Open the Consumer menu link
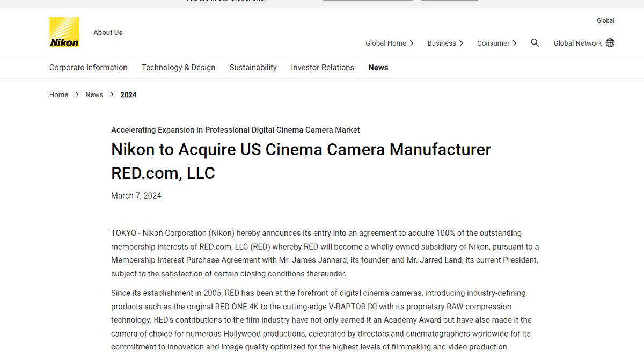The image size is (644, 357). pos(493,43)
